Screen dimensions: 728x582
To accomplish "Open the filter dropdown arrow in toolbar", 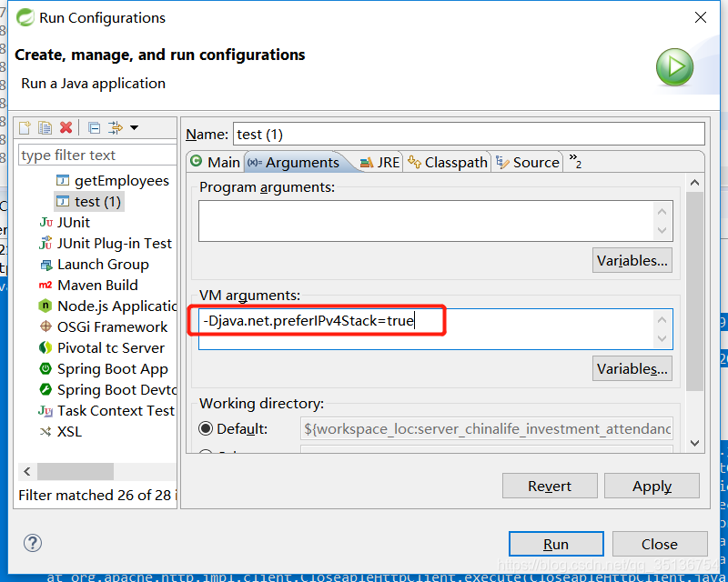I will [x=134, y=127].
